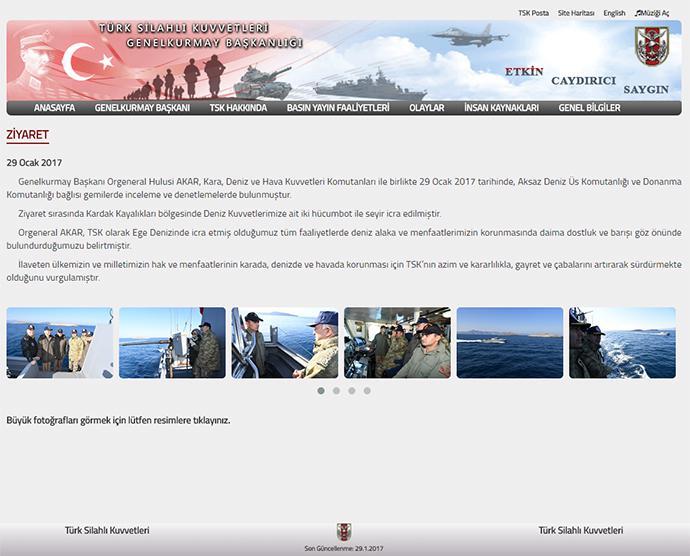Toggle the site music with Müziği Aç
690x556 pixels.
point(652,13)
